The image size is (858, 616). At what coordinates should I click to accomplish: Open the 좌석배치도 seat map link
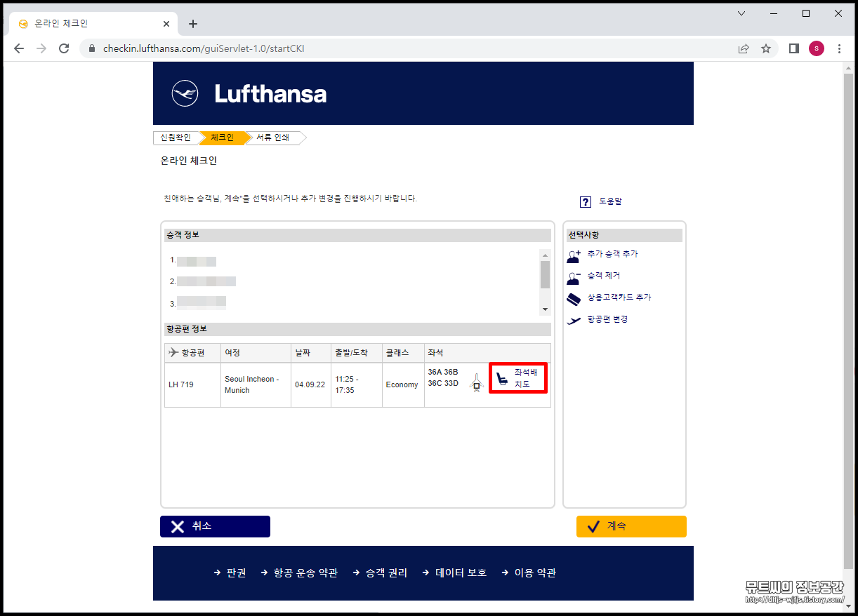tap(526, 378)
